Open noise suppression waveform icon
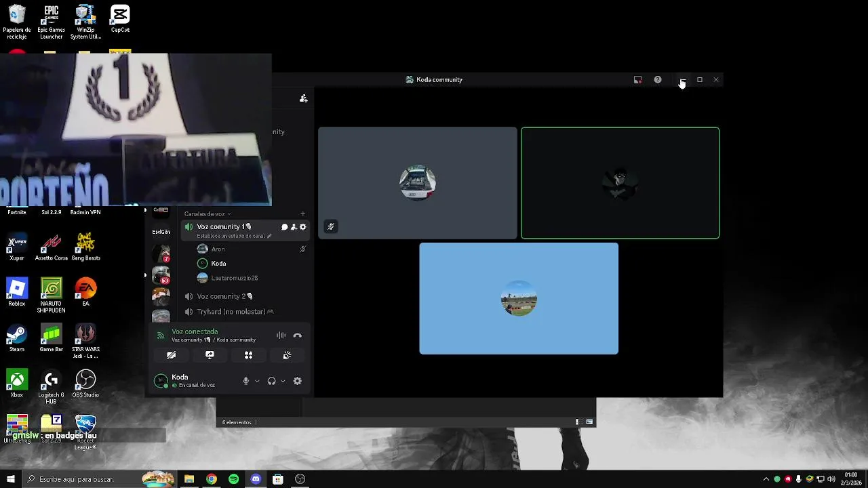868x488 pixels. click(281, 335)
